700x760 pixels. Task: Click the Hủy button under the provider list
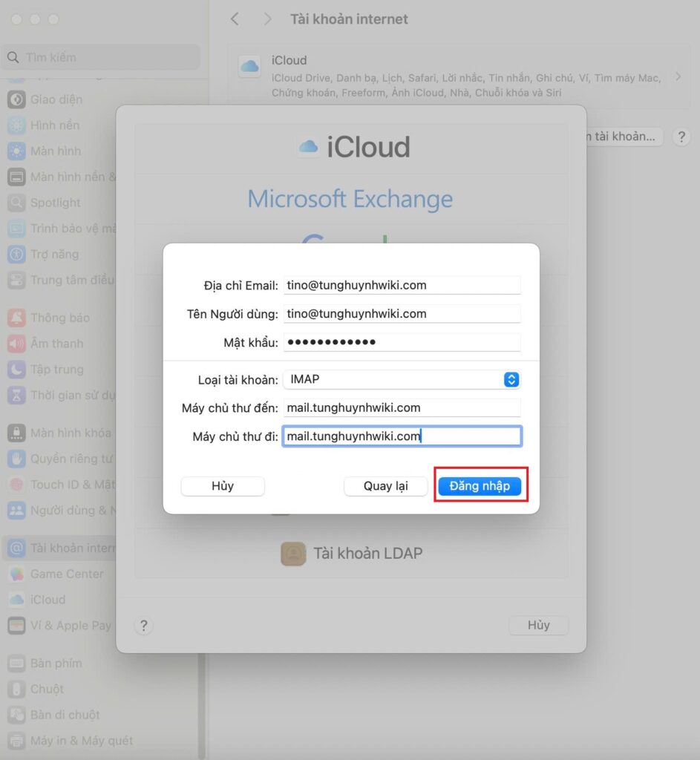point(538,625)
